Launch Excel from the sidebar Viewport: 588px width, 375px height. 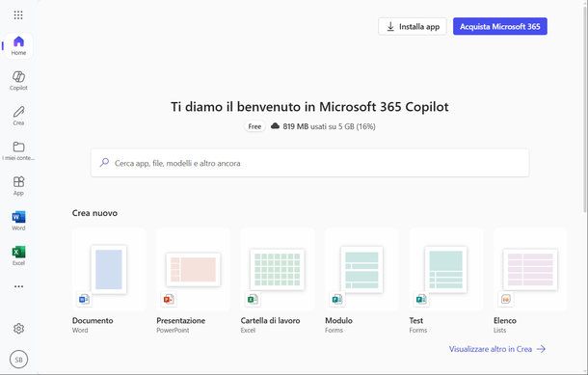pyautogui.click(x=18, y=255)
